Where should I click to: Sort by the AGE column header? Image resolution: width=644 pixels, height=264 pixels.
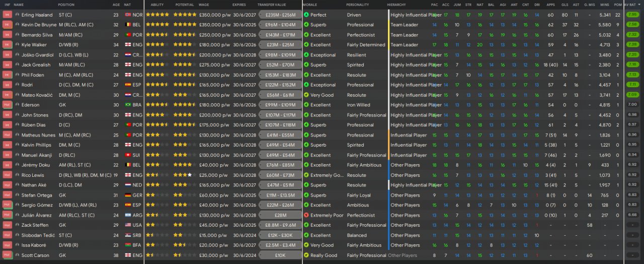[116, 5]
